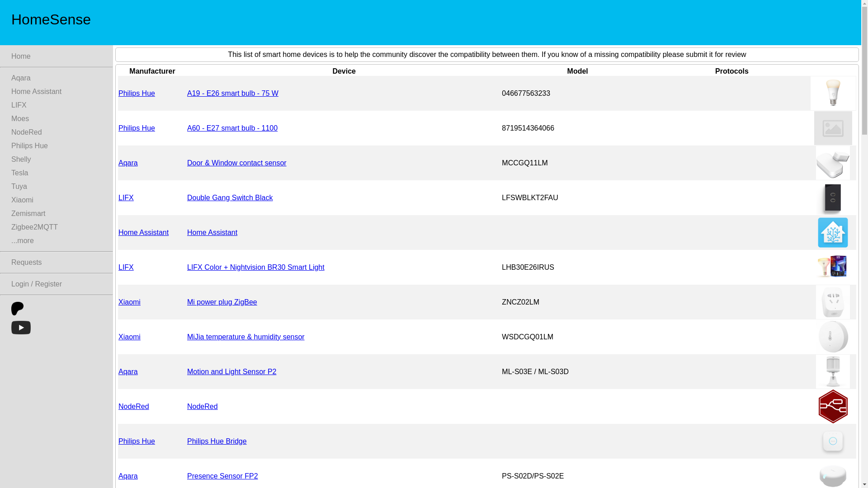Open Double Gang Switch Black link
Screen dimensions: 868x488
tap(230, 198)
